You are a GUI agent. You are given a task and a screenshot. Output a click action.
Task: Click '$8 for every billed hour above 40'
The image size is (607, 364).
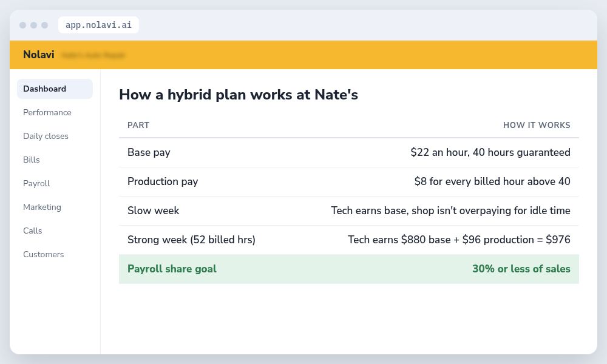(x=492, y=181)
